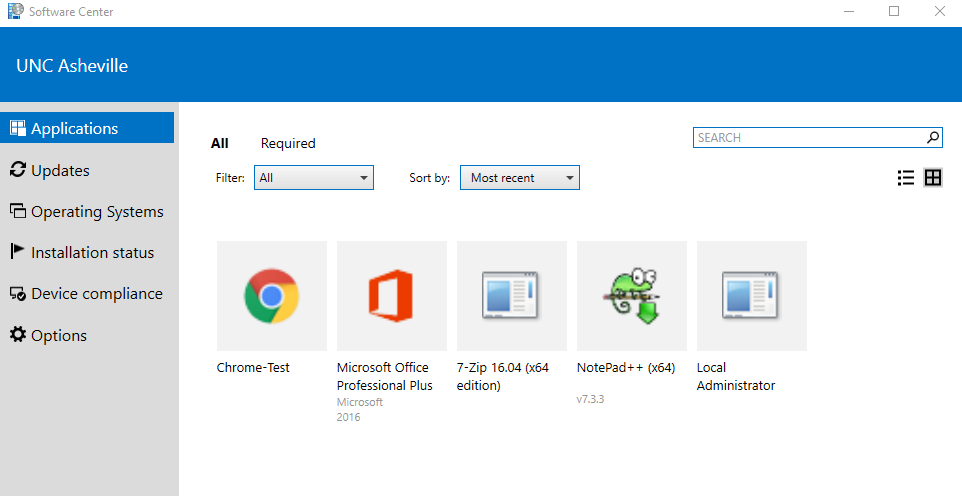The height and width of the screenshot is (496, 962).
Task: Show the Required applications tab
Action: tap(288, 143)
